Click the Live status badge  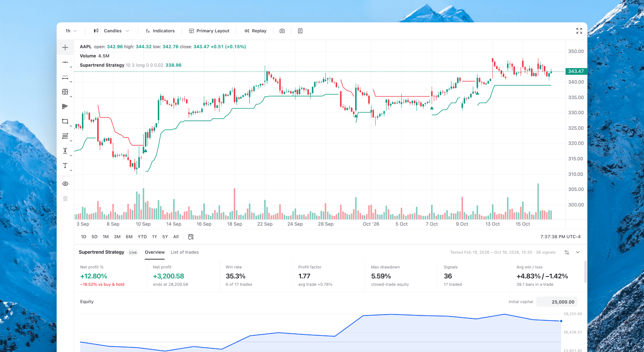pos(133,252)
